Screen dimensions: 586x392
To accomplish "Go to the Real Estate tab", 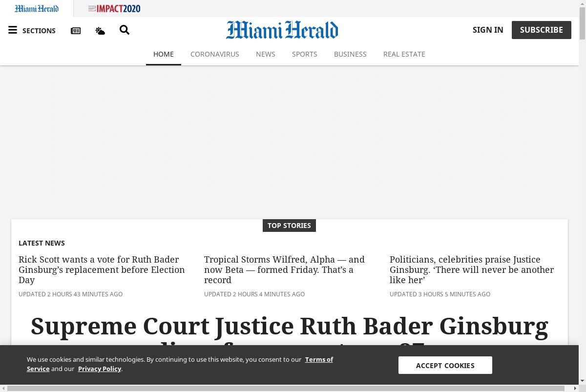I will click(404, 54).
